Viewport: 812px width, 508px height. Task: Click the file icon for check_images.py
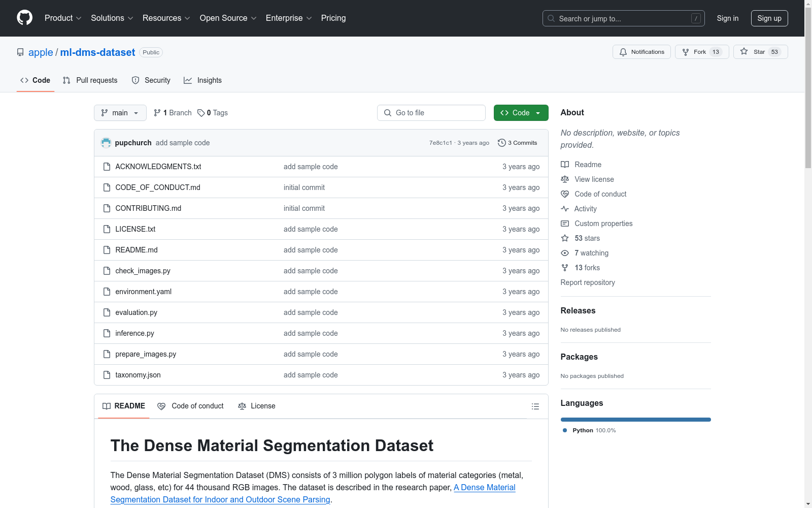[107, 271]
